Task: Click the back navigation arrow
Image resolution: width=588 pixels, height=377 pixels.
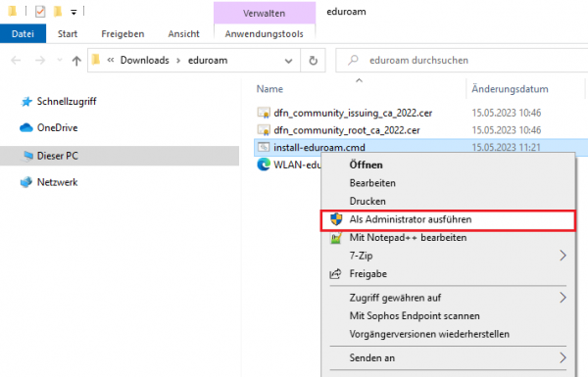Action: (x=16, y=61)
